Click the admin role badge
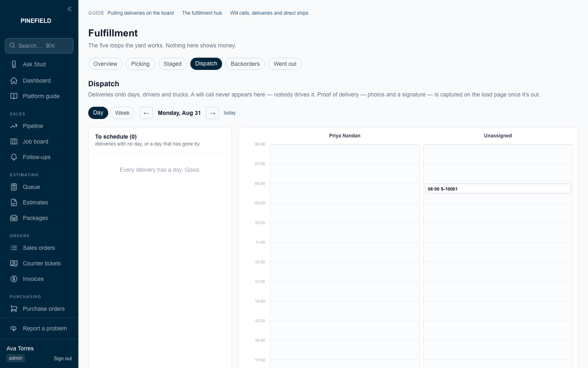The height and width of the screenshot is (368, 588). [16, 358]
